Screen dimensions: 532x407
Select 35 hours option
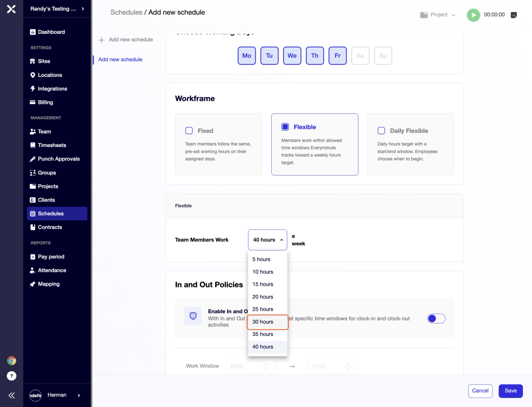pos(268,334)
